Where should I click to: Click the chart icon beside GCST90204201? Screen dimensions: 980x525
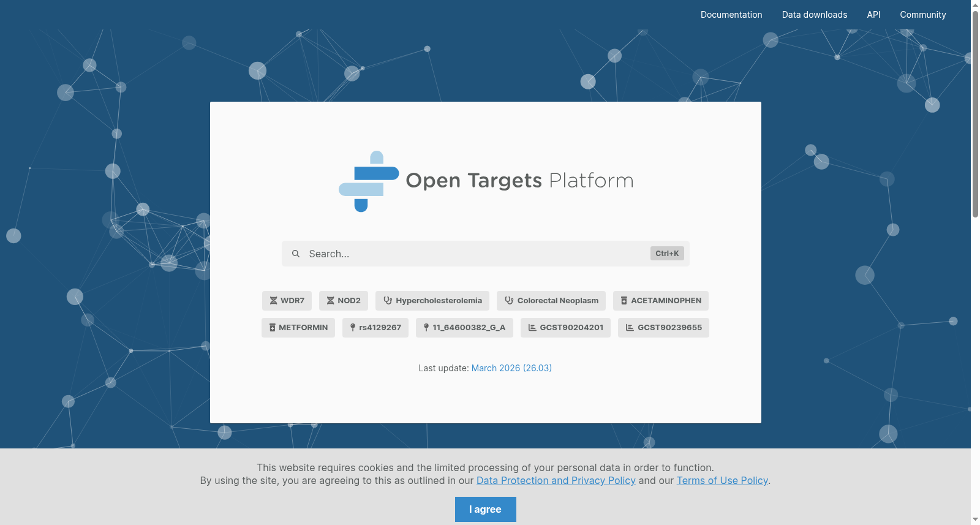tap(532, 328)
